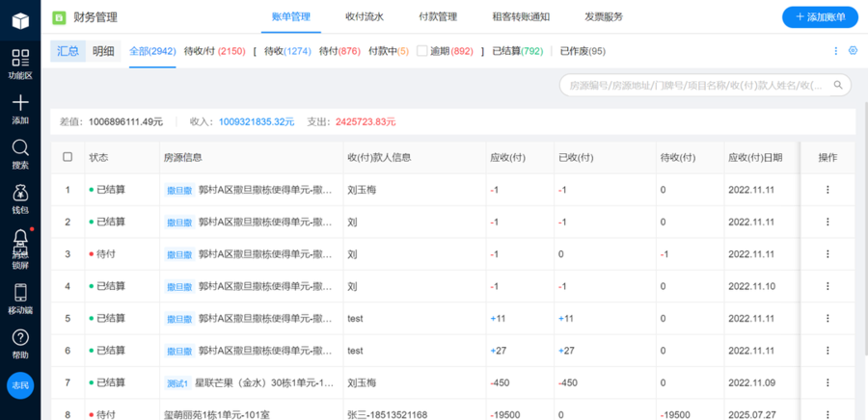Open the 功能区 grid icon in sidebar
Viewport: 868px width, 420px height.
click(x=20, y=58)
